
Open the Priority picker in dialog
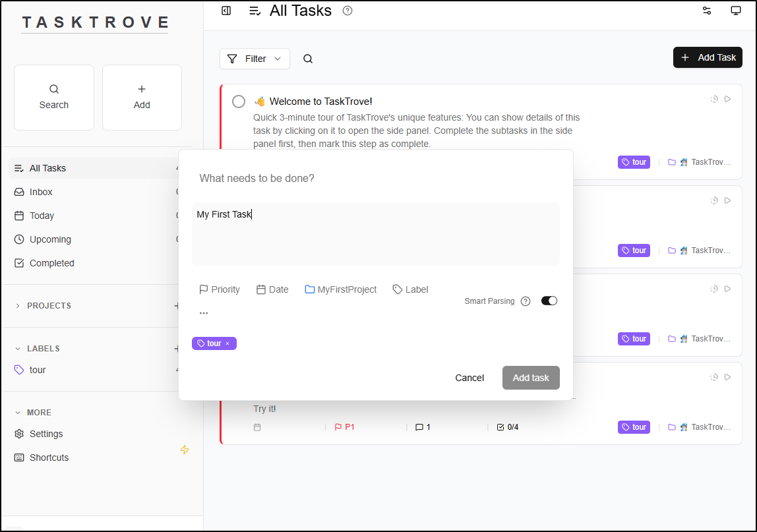point(220,289)
